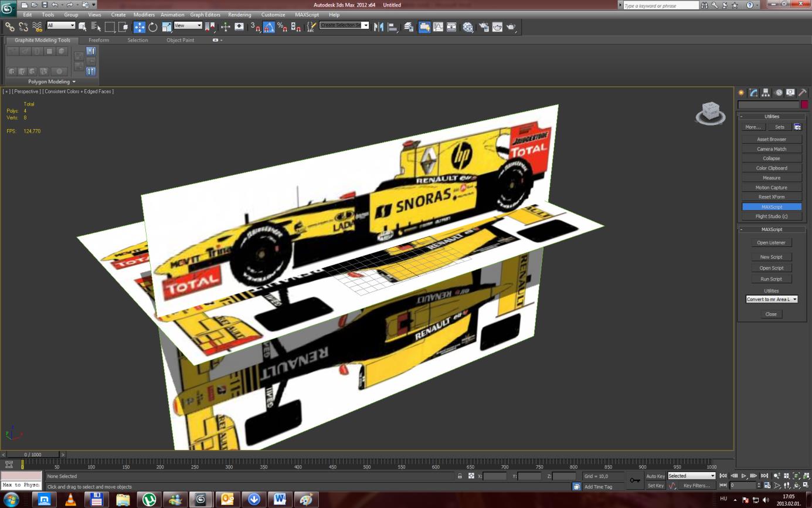Open the Material Editor icon
The height and width of the screenshot is (508, 812).
467,26
